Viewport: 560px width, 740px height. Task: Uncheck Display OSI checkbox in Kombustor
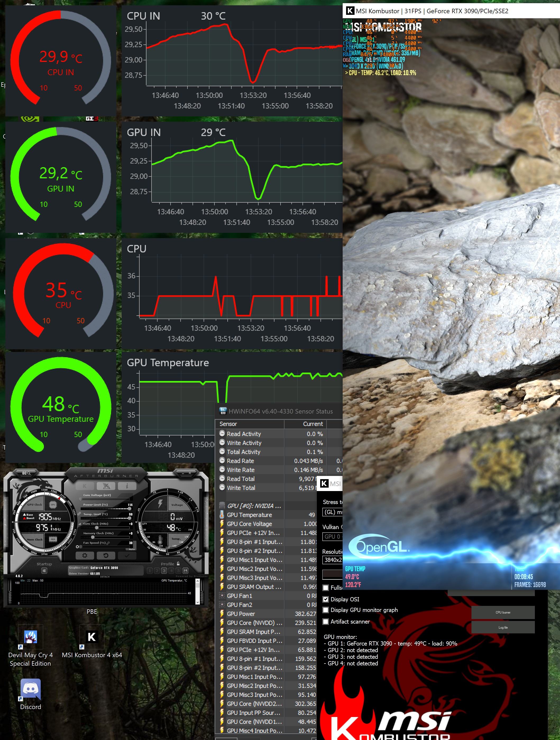pyautogui.click(x=326, y=599)
